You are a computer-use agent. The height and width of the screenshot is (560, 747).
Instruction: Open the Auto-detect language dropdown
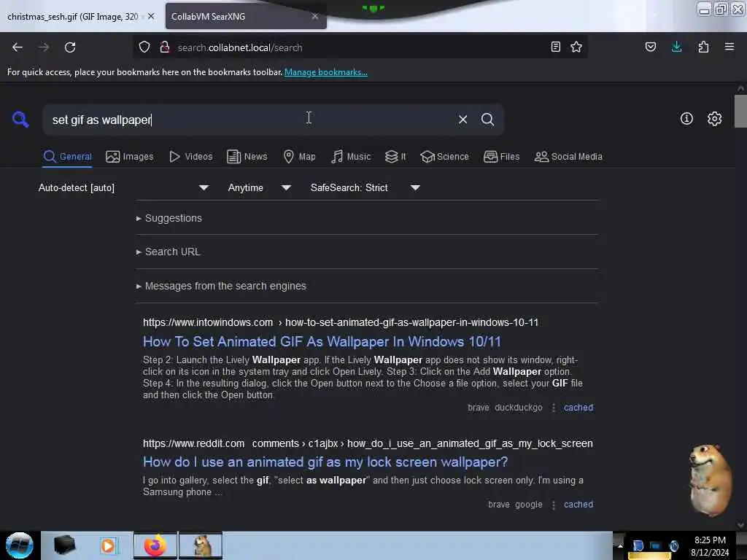[123, 187]
